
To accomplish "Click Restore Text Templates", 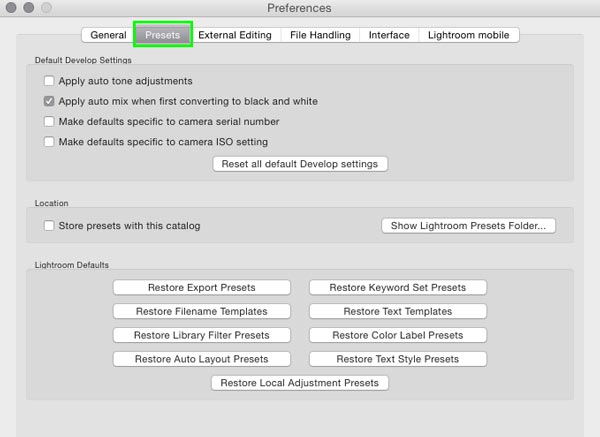I will point(398,311).
